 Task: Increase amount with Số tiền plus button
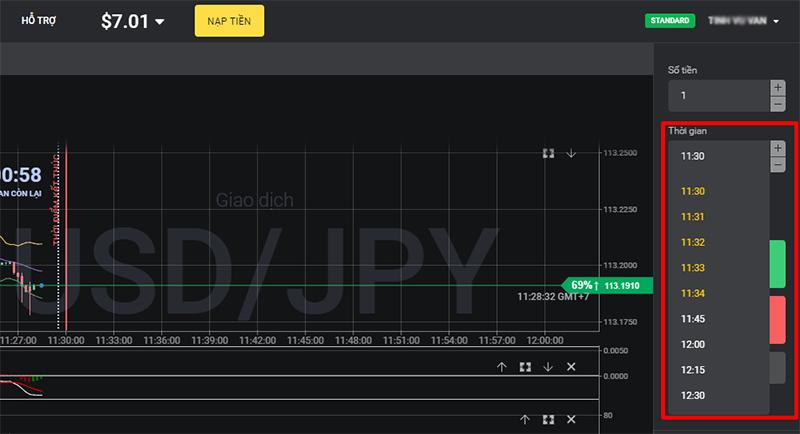(778, 88)
